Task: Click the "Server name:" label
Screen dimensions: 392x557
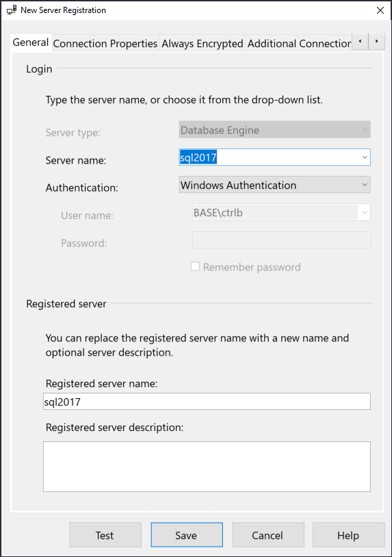Action: pos(76,160)
